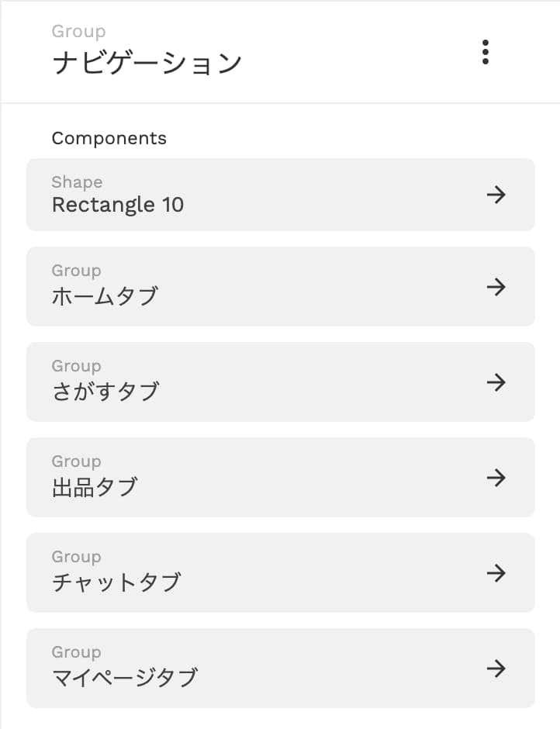This screenshot has height=729, width=560.
Task: Open the three-dot options menu for ナビゲーション
Action: (485, 52)
